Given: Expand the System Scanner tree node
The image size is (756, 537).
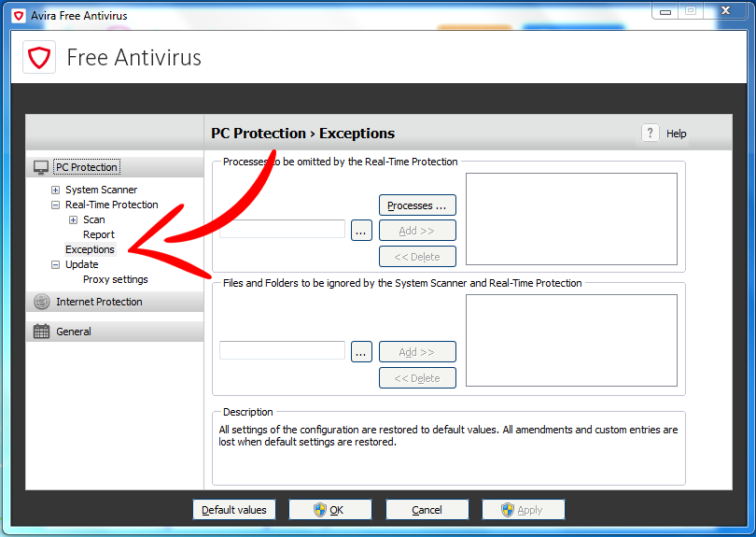Looking at the screenshot, I should (55, 190).
